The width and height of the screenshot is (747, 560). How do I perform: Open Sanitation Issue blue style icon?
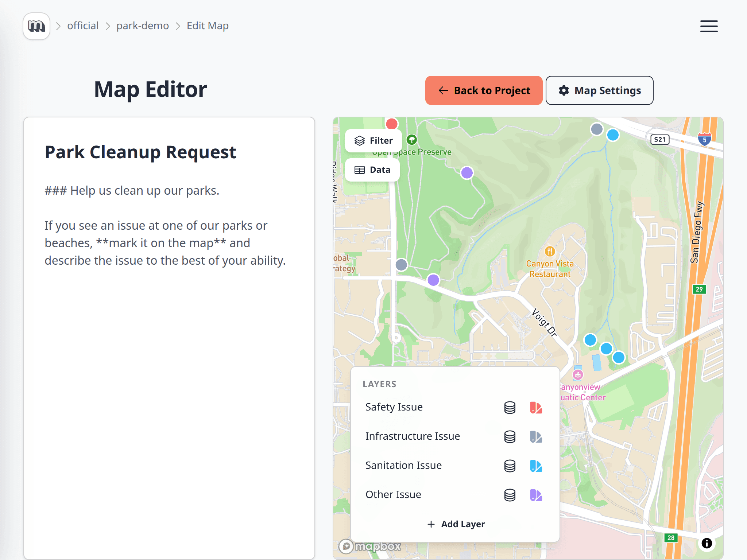(536, 466)
